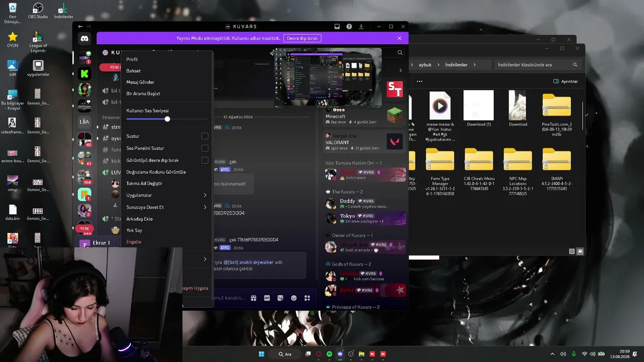
Task: Click the green download update icon
Action: pos(361,27)
